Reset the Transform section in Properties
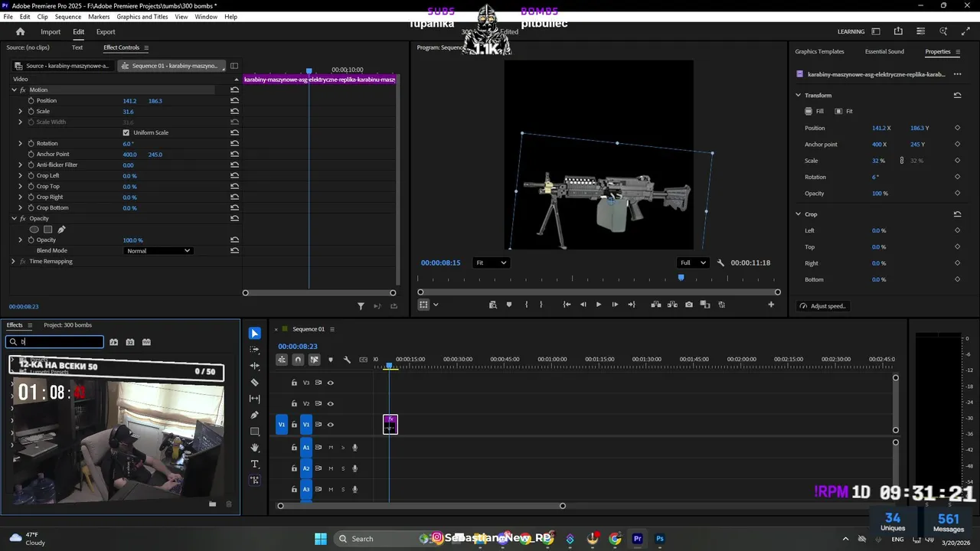Viewport: 980px width, 551px height. click(957, 96)
